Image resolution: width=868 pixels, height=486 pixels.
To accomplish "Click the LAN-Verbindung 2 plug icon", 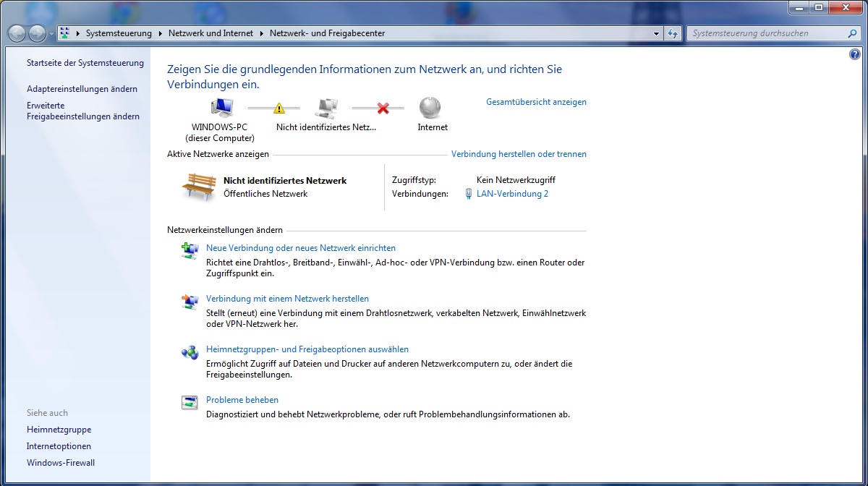I will [469, 194].
